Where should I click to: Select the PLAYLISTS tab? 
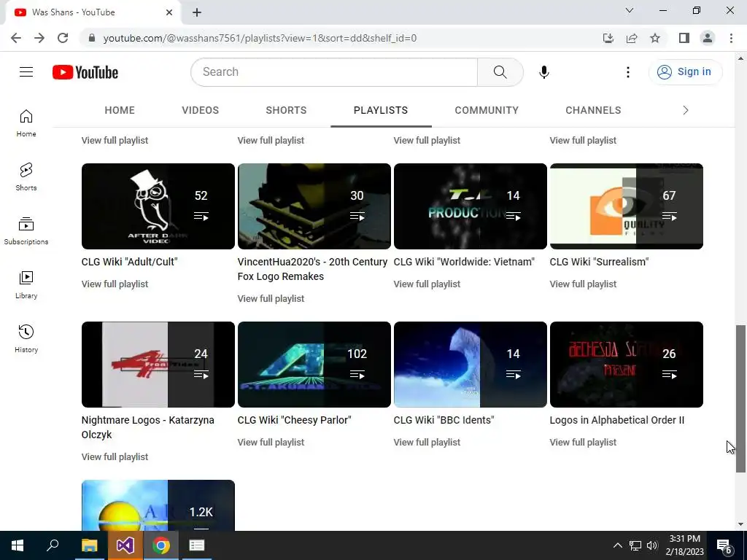click(381, 110)
